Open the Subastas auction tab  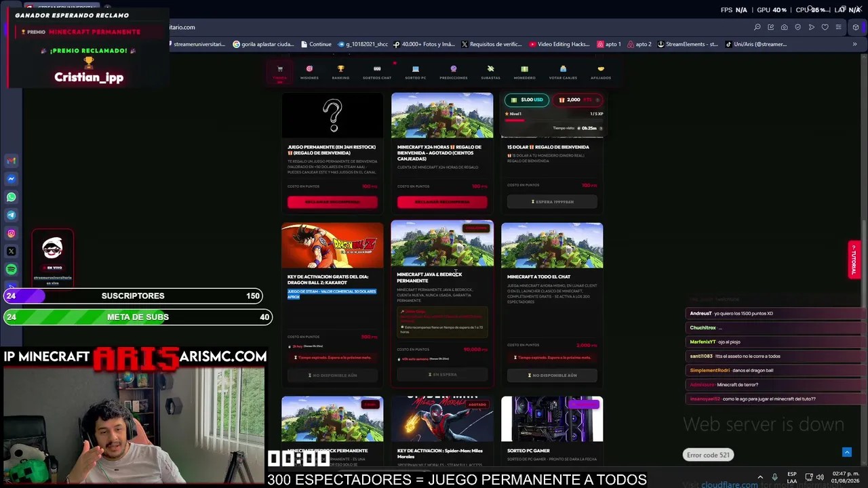click(x=490, y=72)
